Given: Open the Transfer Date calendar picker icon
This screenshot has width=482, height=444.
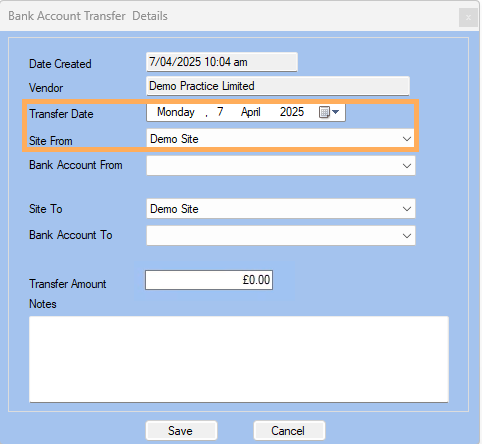Looking at the screenshot, I should 328,112.
